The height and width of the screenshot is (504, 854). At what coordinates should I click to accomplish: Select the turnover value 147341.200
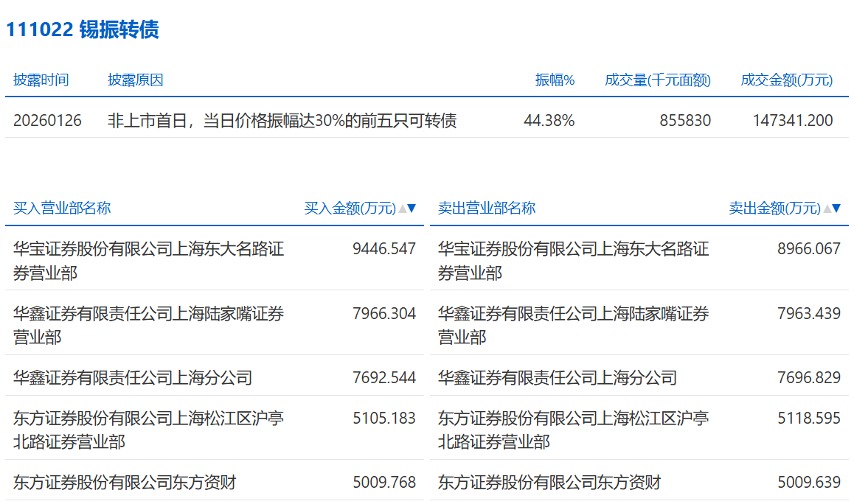pyautogui.click(x=793, y=120)
